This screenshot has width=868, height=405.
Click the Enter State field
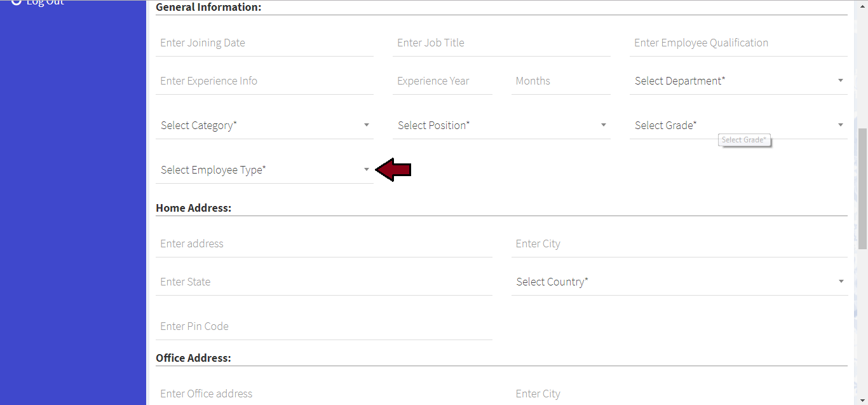pyautogui.click(x=323, y=282)
